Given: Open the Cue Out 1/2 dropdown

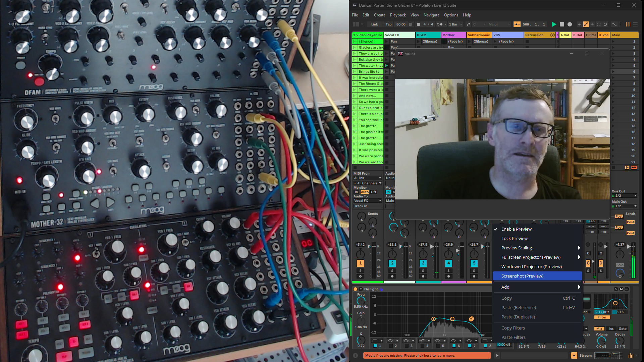Looking at the screenshot, I should click(x=624, y=196).
